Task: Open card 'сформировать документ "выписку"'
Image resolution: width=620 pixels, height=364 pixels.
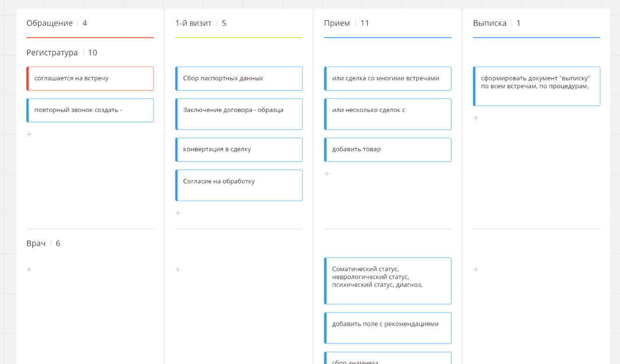Action: click(536, 86)
